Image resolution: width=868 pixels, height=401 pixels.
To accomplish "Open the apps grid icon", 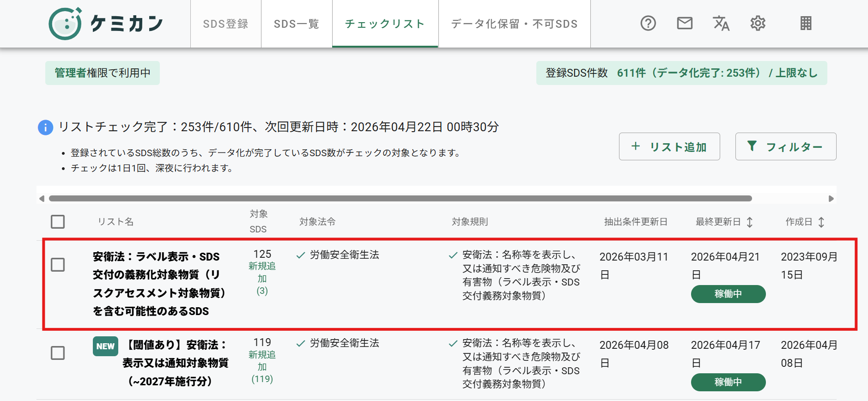I will [806, 23].
